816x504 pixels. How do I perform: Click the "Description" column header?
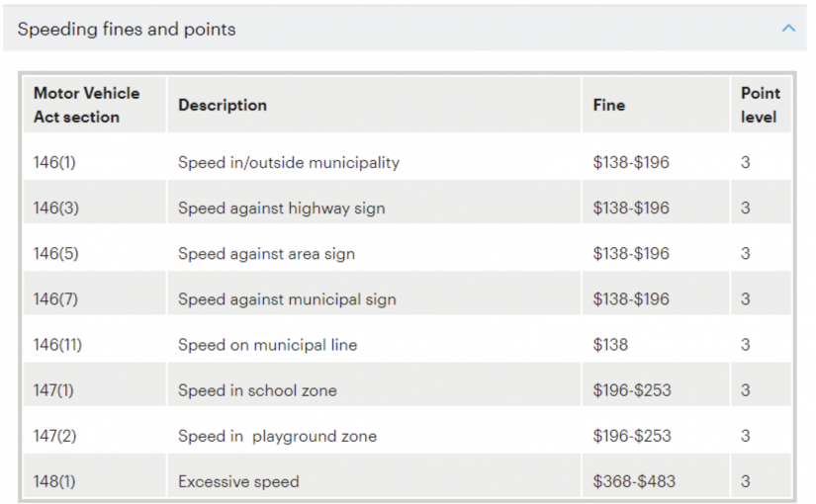(x=223, y=105)
